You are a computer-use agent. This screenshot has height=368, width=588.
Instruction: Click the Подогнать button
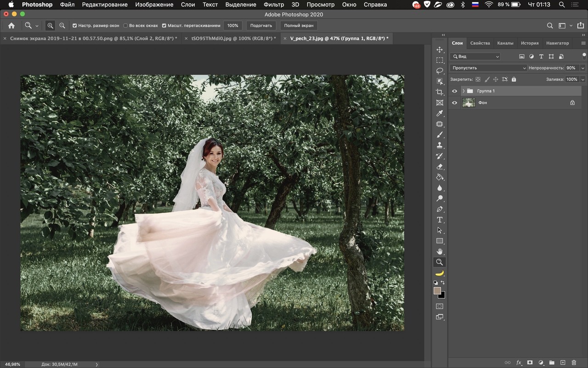pos(261,26)
